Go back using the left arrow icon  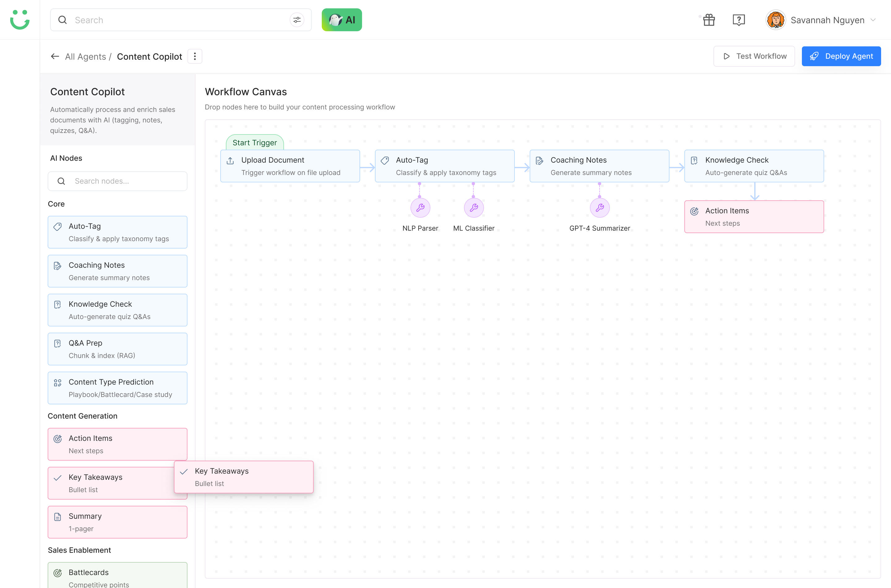55,56
